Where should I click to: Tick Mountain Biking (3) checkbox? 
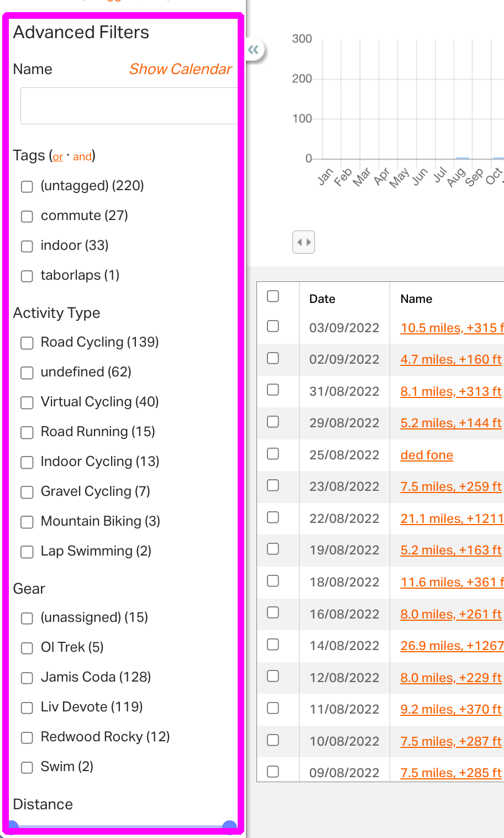[x=27, y=522]
